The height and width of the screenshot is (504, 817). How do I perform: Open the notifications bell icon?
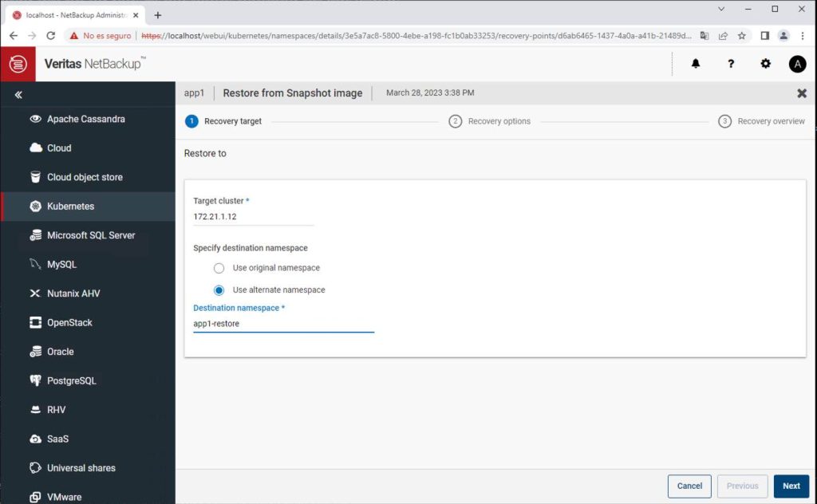coord(696,64)
